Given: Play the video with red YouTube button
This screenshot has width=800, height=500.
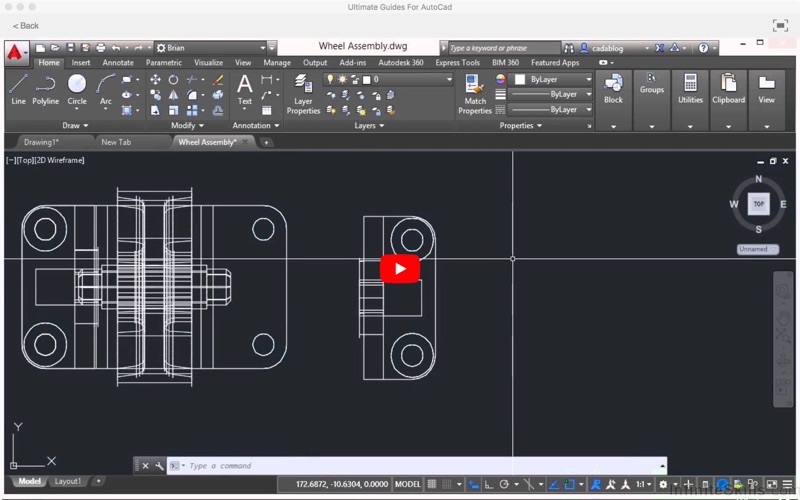Looking at the screenshot, I should tap(400, 268).
